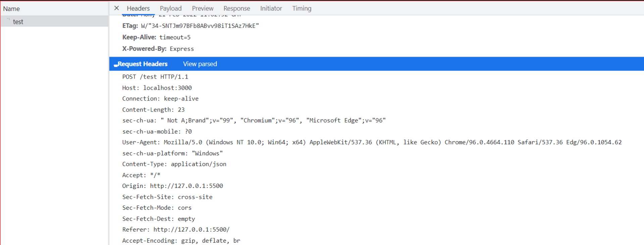This screenshot has height=245, width=644.
Task: Click the sec-ch-ua-mobile ?0 line
Action: click(157, 131)
